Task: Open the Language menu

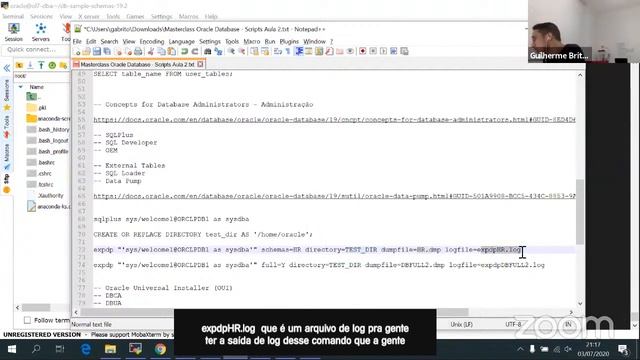Action: (x=182, y=42)
